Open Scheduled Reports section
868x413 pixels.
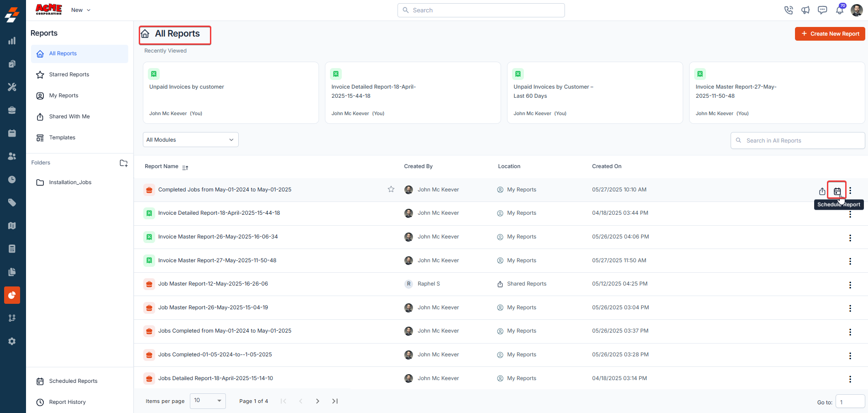(x=79, y=381)
